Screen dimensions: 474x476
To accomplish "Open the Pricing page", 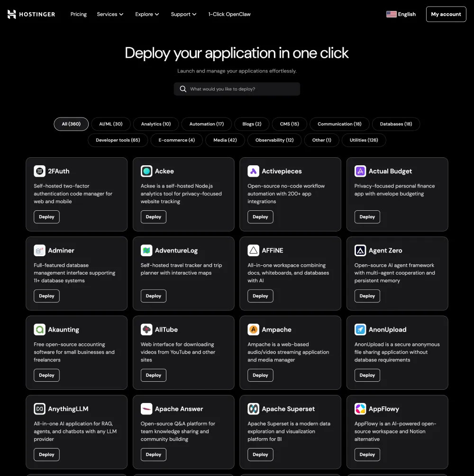I will (78, 14).
